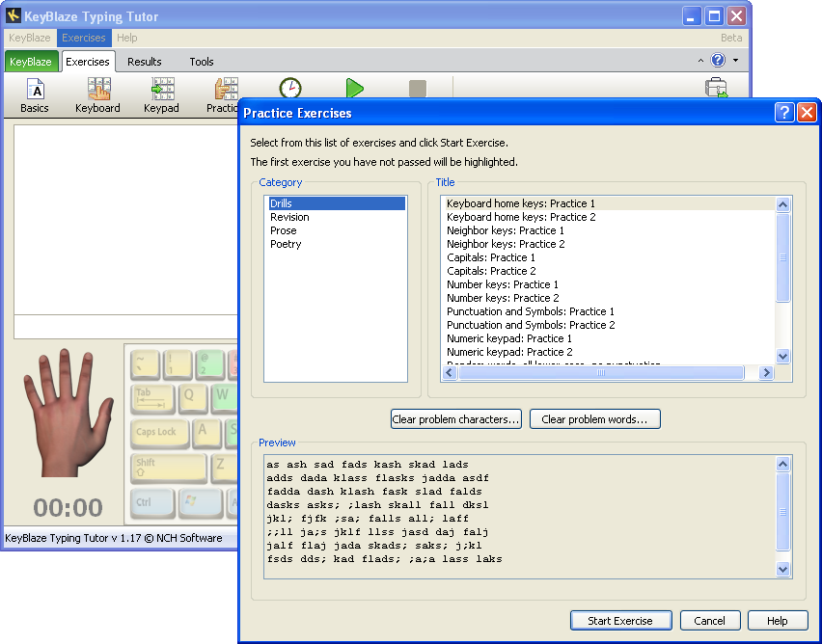Select Numeric keypad: Practice 1
Screen dimensions: 822x644
tap(609, 338)
